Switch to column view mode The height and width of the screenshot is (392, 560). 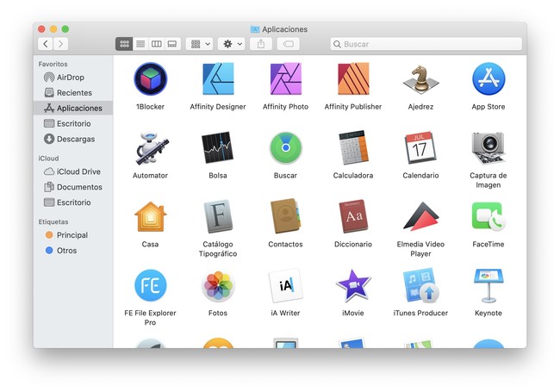157,44
